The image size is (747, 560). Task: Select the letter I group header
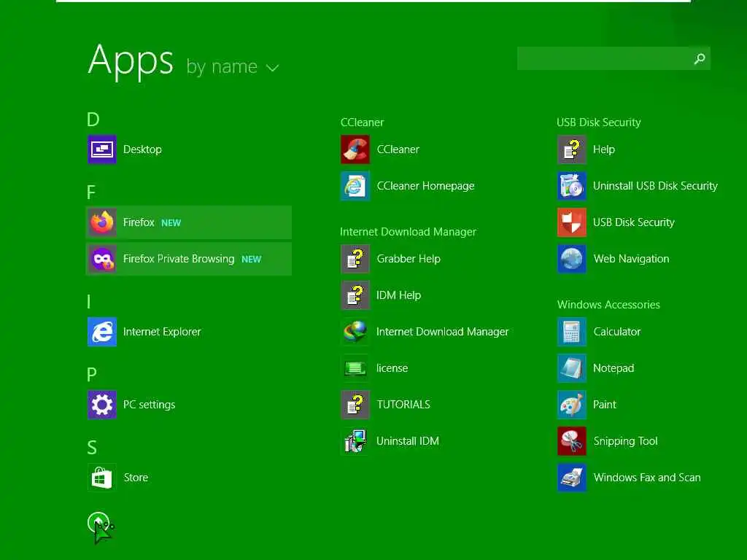[x=88, y=301]
